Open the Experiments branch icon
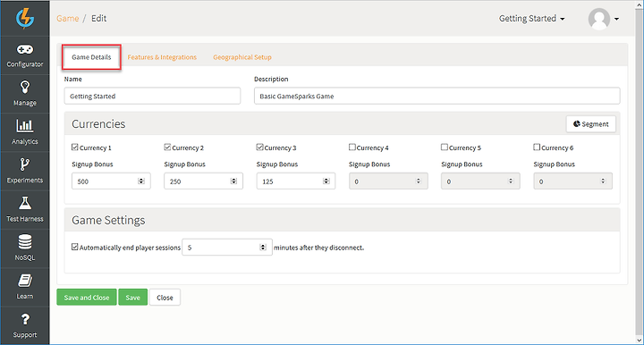Image resolution: width=644 pixels, height=345 pixels. pos(25,164)
